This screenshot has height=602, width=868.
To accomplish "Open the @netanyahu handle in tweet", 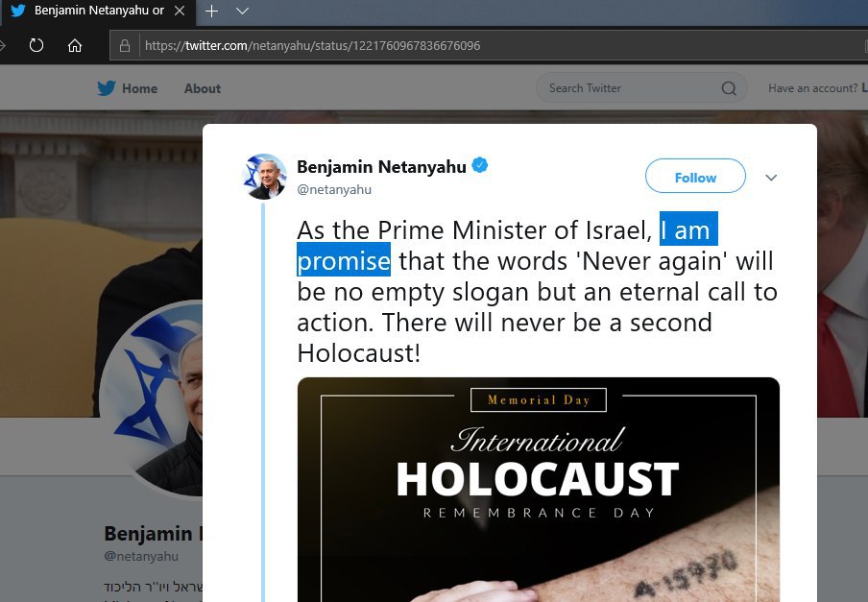I will pos(334,189).
